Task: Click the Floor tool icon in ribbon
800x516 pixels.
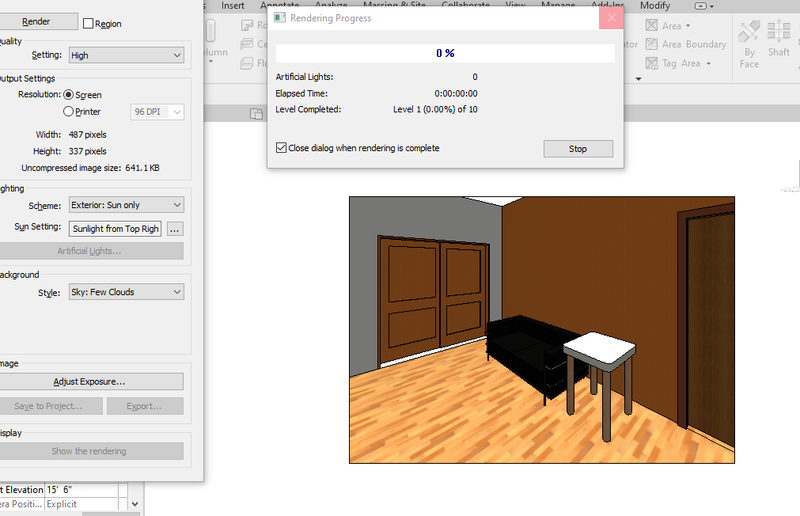Action: click(x=247, y=63)
